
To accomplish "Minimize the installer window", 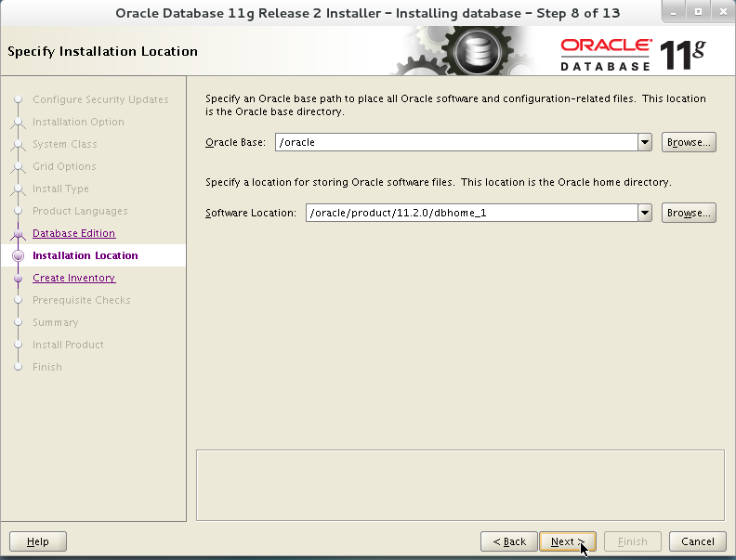I will coord(674,12).
